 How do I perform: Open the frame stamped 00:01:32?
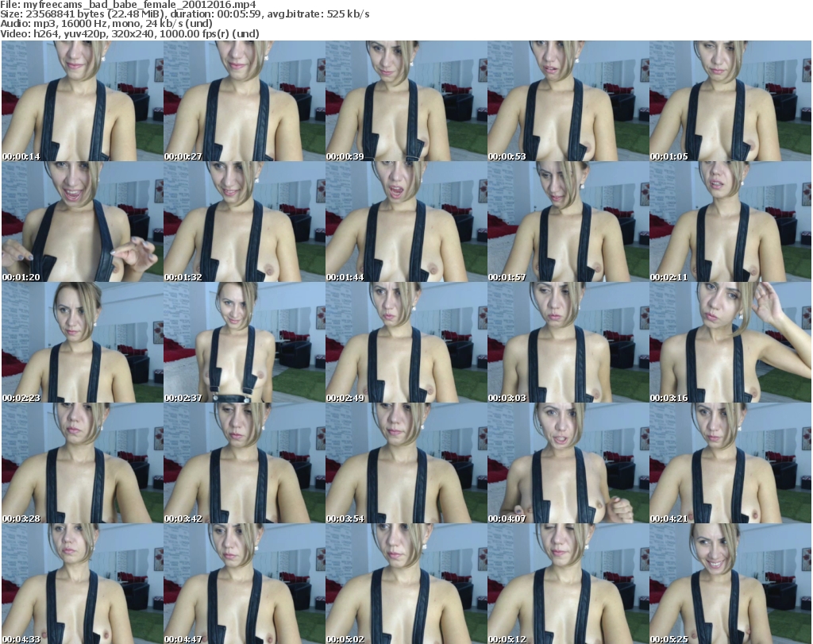coord(245,222)
